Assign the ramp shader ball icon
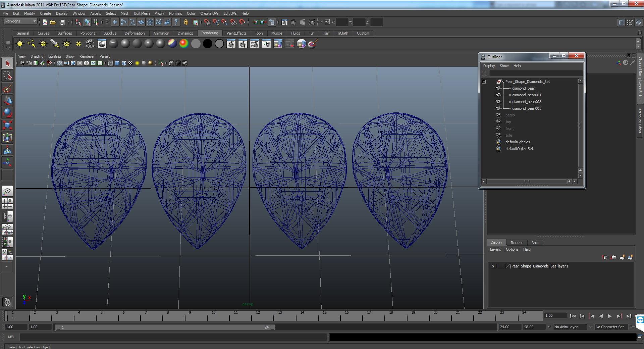The width and height of the screenshot is (644, 349). point(184,44)
